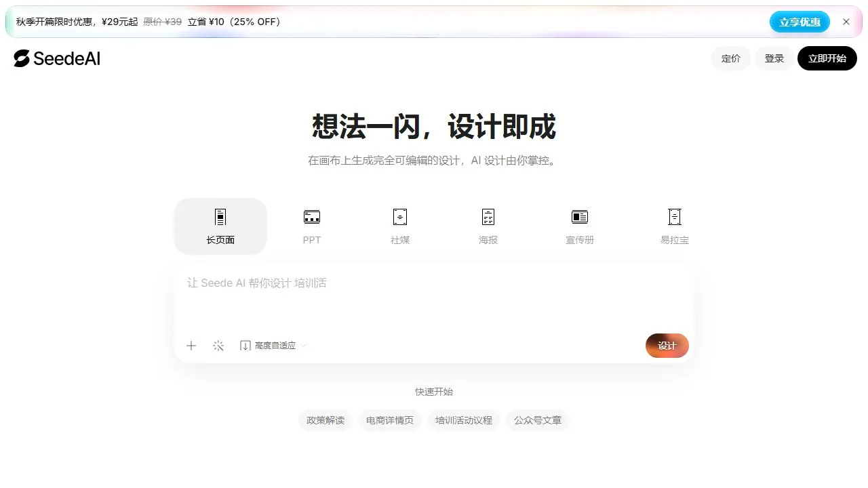Click the 秋季开篇限时优惠 banner text
The height and width of the screenshot is (488, 868).
click(149, 22)
